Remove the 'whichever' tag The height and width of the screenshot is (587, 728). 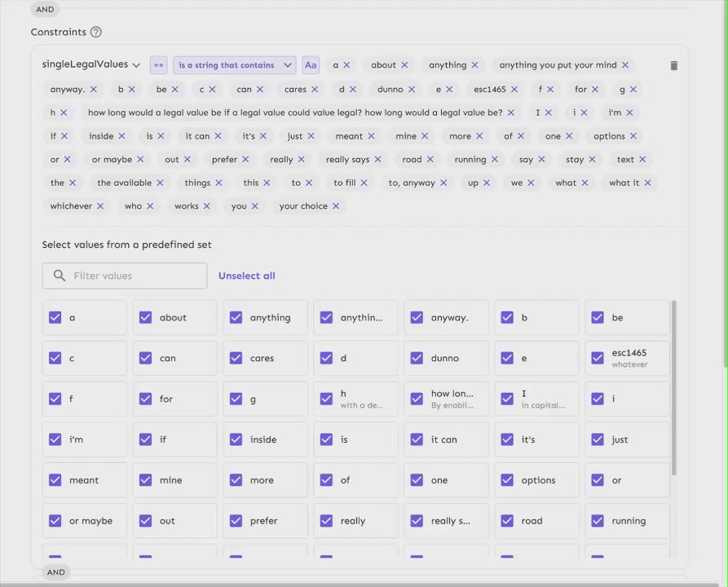coord(100,205)
